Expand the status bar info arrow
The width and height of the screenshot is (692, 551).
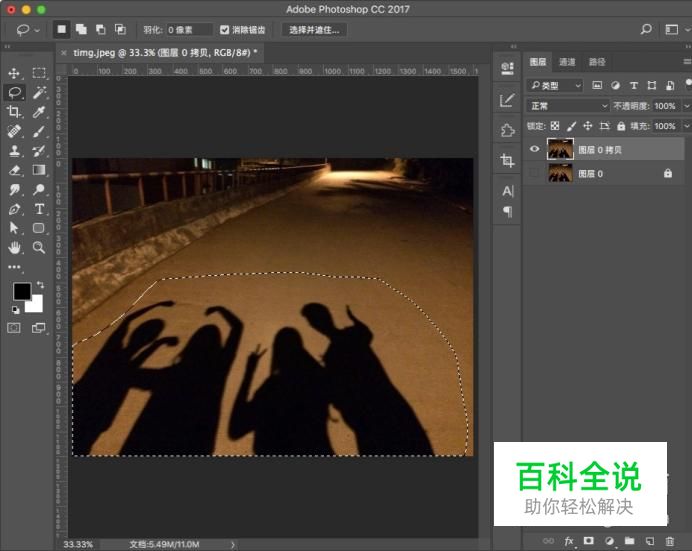233,545
